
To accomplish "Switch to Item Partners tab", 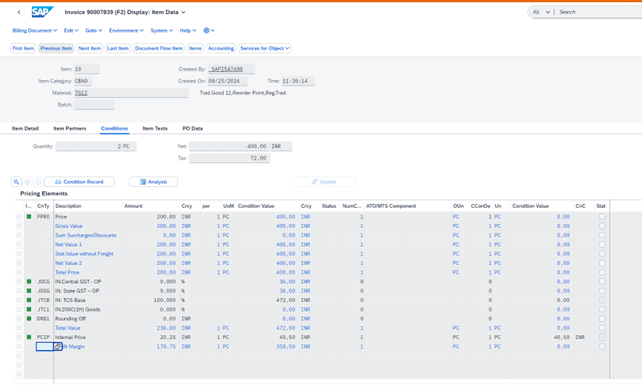I will [70, 128].
